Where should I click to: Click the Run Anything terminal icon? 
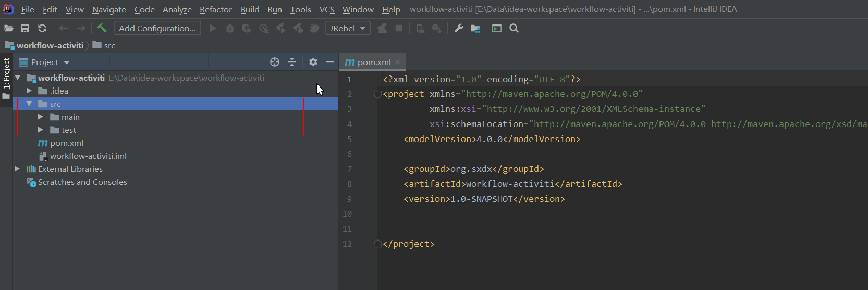coord(497,28)
